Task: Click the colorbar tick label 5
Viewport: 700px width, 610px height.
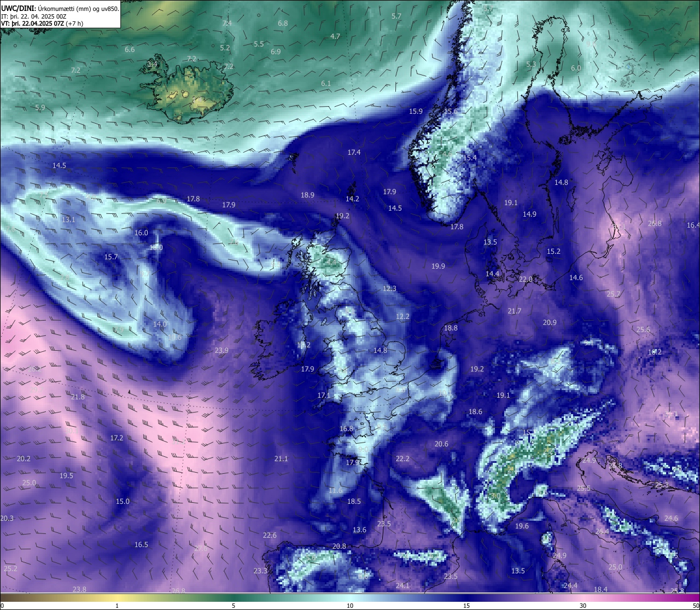Action: 234,606
